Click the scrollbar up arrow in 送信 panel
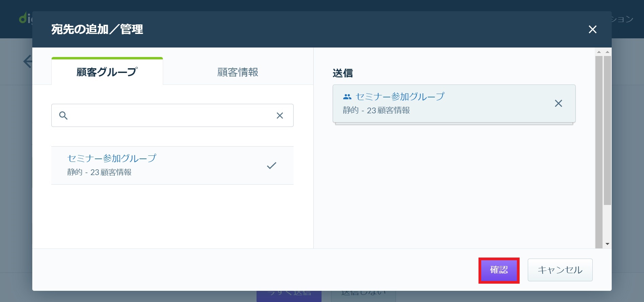Image resolution: width=644 pixels, height=302 pixels. pos(599,52)
